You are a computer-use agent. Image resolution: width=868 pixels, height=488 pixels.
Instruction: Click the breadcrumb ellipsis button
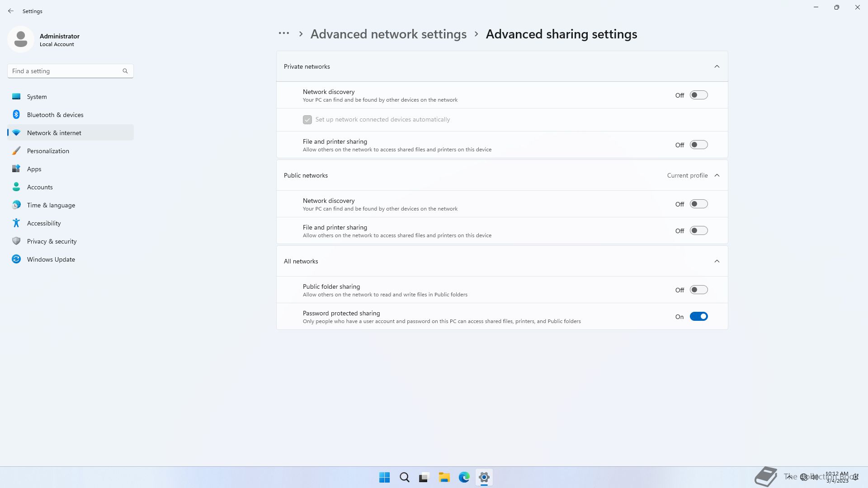coord(284,33)
